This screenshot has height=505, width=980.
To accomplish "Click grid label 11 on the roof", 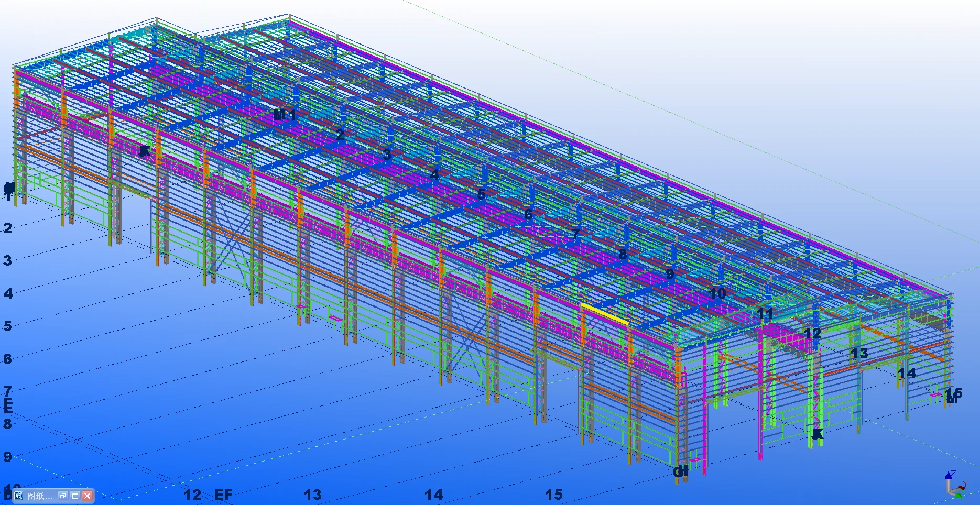I will click(765, 314).
